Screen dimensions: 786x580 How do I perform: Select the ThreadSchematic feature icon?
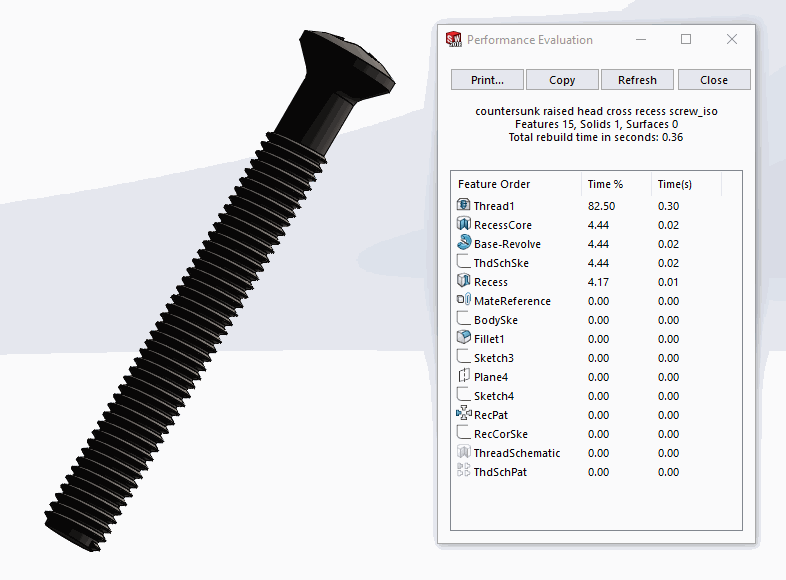(x=463, y=452)
